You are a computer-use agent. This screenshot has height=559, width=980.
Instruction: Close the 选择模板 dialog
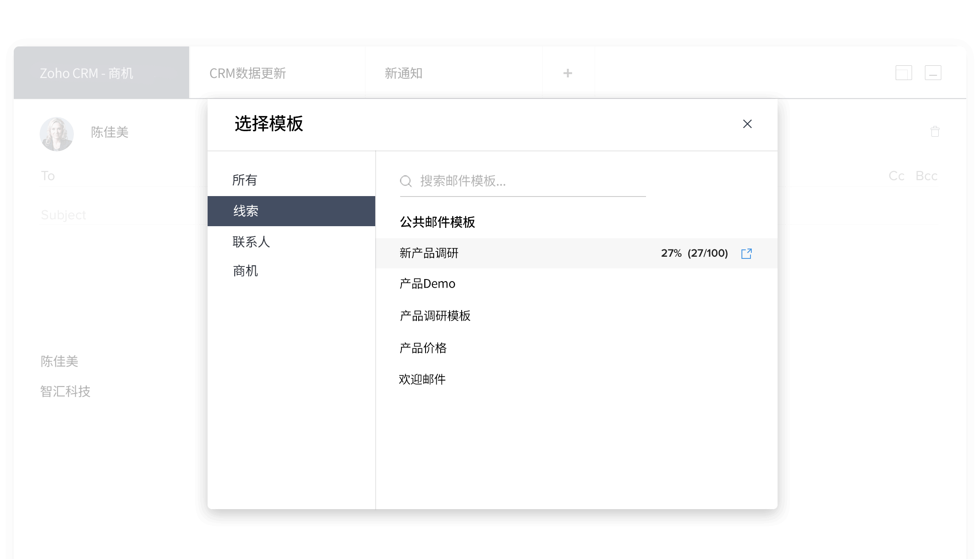point(747,124)
